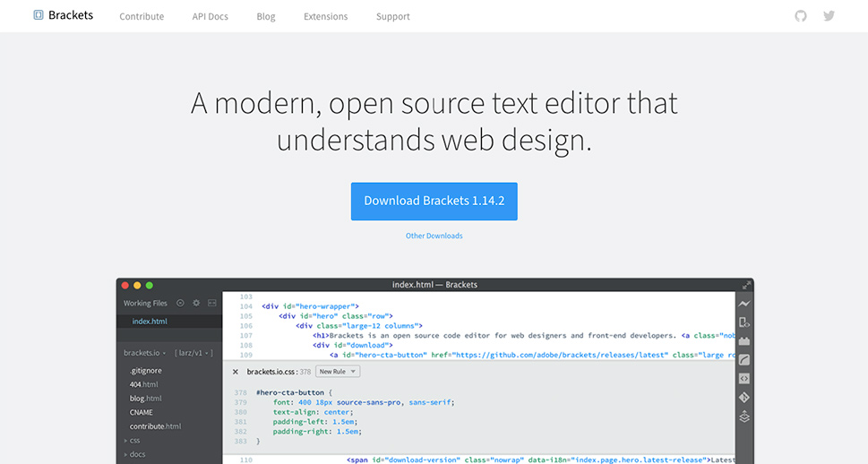Screen dimensions: 868x464
Task: Click the code brackets sidebar icon
Action: [x=744, y=379]
